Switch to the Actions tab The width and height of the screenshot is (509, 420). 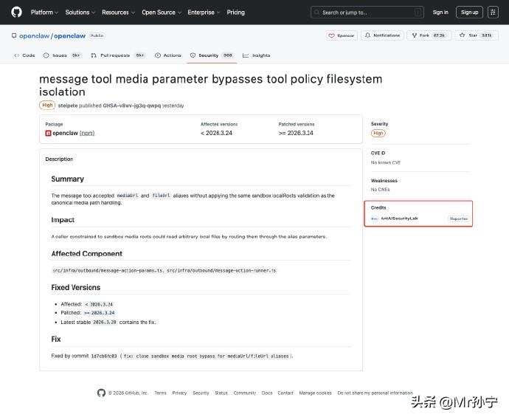(x=168, y=55)
